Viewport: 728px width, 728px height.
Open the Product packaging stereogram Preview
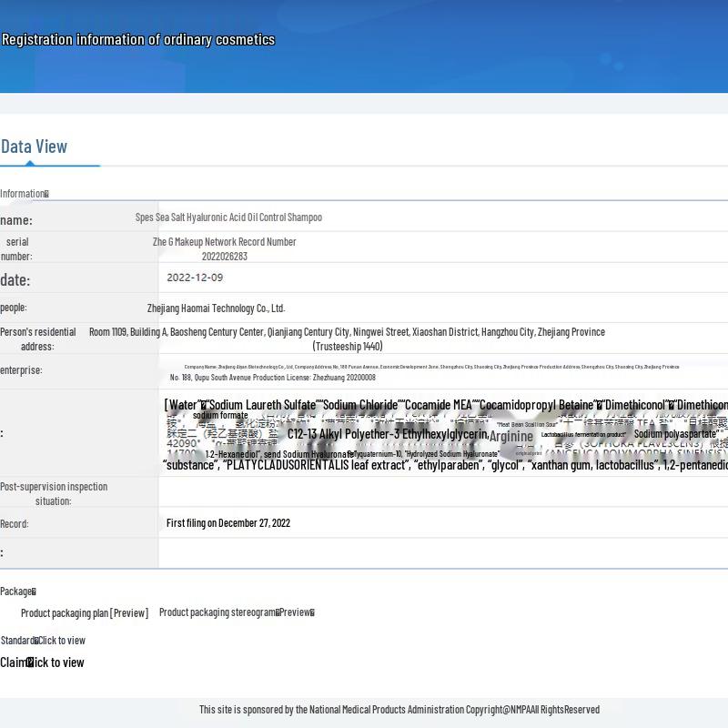point(237,612)
